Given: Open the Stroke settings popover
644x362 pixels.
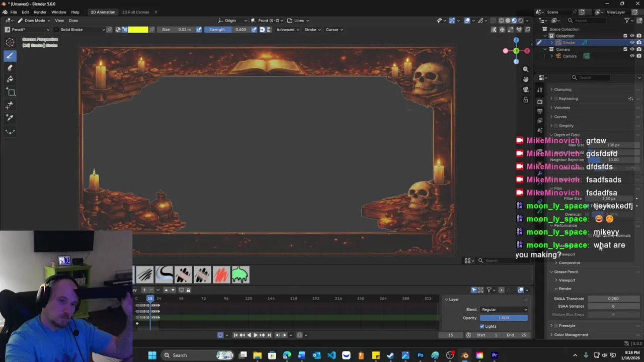Looking at the screenshot, I should point(312,30).
